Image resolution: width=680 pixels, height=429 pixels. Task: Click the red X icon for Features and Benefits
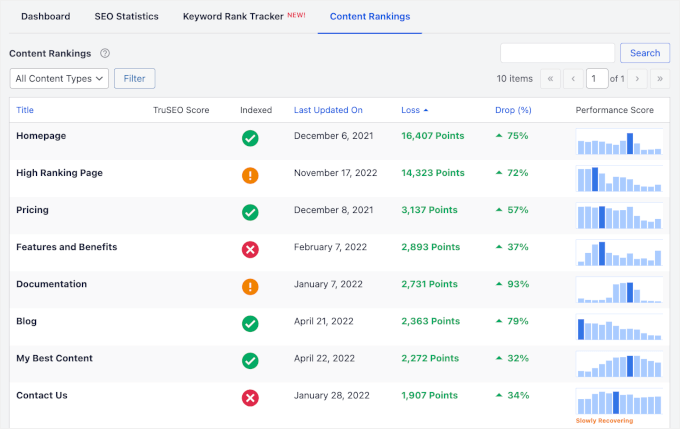(x=250, y=249)
